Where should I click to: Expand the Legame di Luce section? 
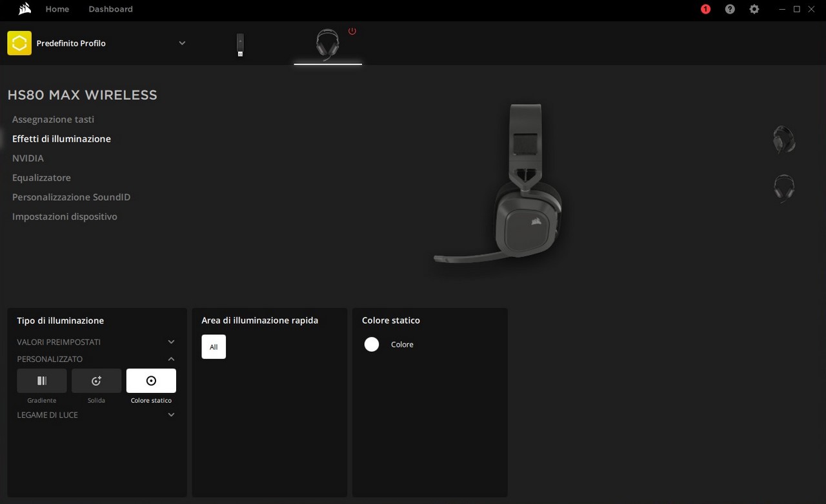pyautogui.click(x=171, y=415)
